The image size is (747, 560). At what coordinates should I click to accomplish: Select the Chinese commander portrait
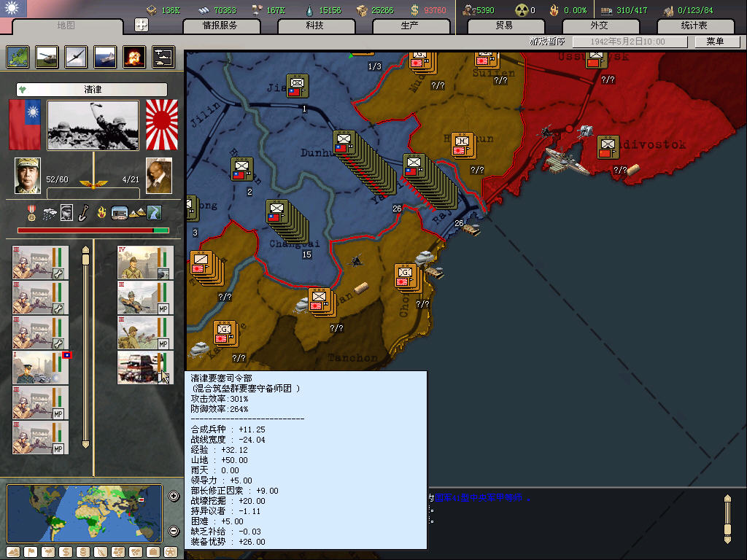pos(28,176)
